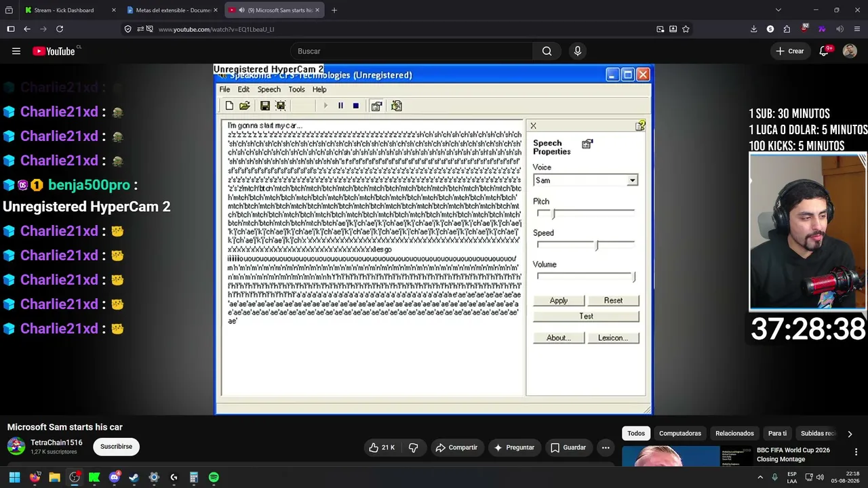Go to the YouTube home logo
Screen dimensions: 868x488
point(54,51)
